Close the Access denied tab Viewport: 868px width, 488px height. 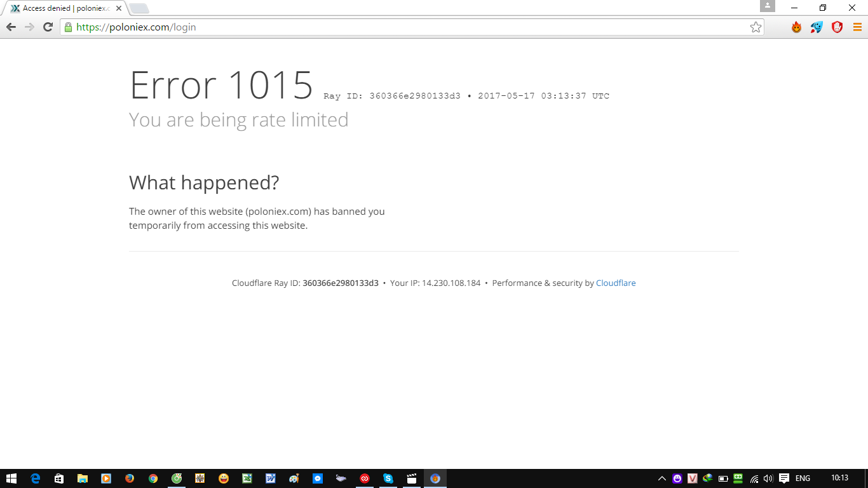(x=118, y=9)
